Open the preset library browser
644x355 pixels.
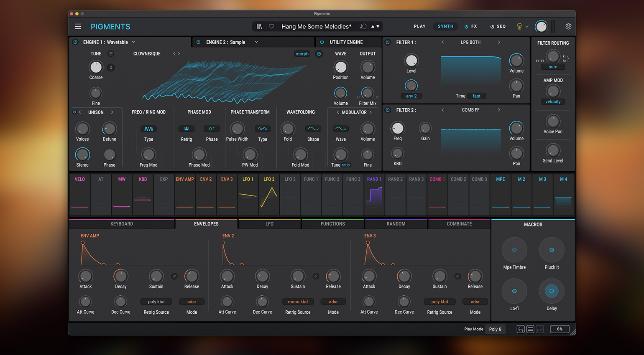pyautogui.click(x=259, y=26)
